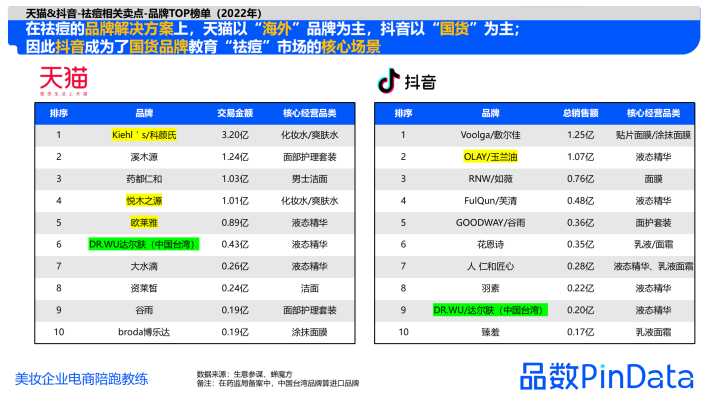Image resolution: width=710 pixels, height=399 pixels.
Task: Select the highlighted 欧莱雅 brand cell
Action: (144, 223)
